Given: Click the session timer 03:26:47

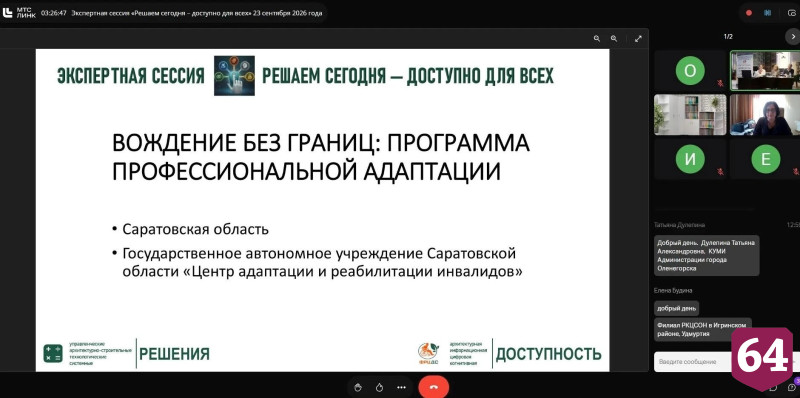Looking at the screenshot, I should coord(54,13).
